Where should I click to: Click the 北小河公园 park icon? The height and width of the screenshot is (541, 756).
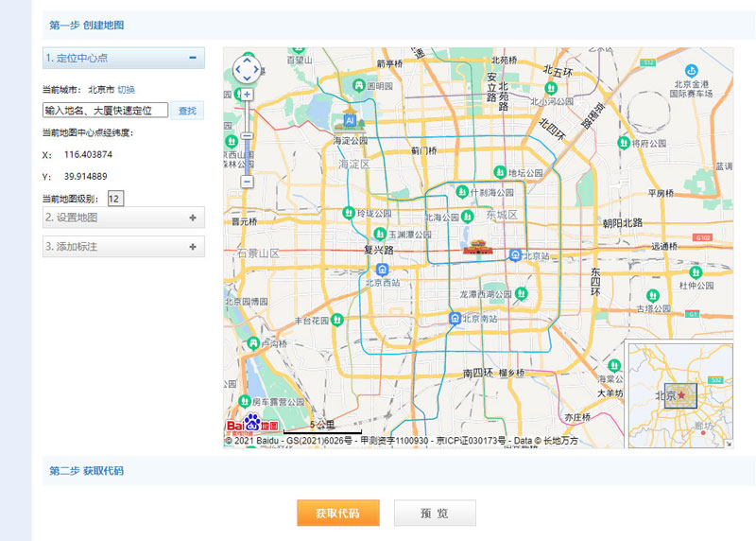point(551,88)
